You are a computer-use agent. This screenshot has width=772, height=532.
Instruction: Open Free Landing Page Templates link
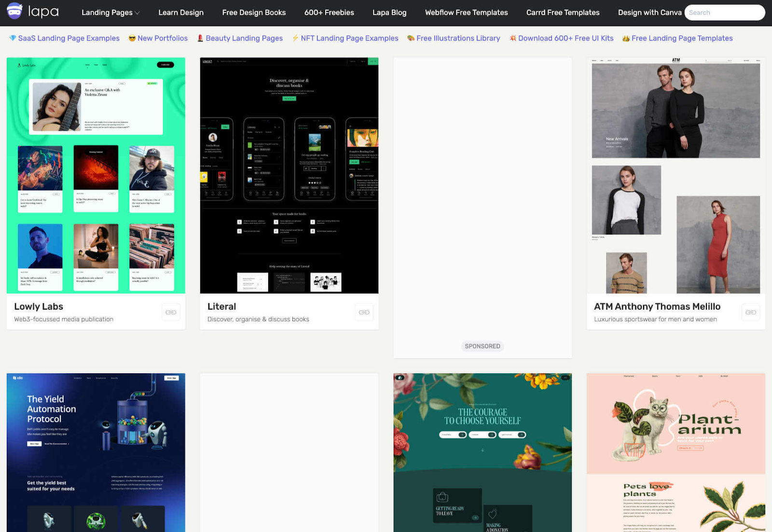682,38
